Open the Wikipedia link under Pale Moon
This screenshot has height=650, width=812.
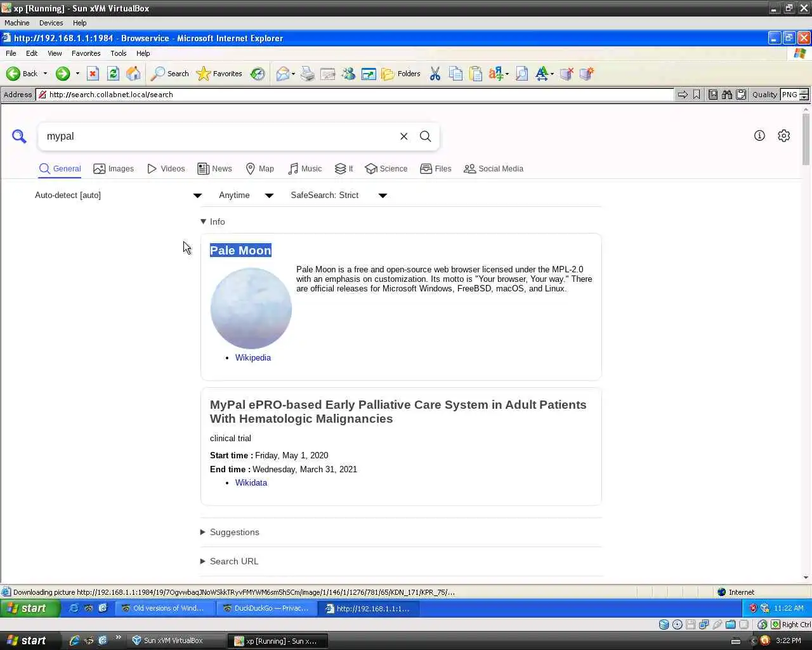pos(253,357)
